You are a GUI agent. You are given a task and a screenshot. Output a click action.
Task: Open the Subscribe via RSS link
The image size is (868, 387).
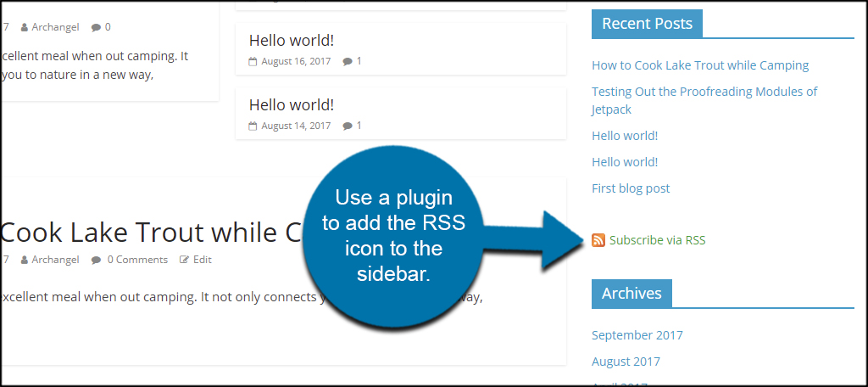(x=657, y=240)
